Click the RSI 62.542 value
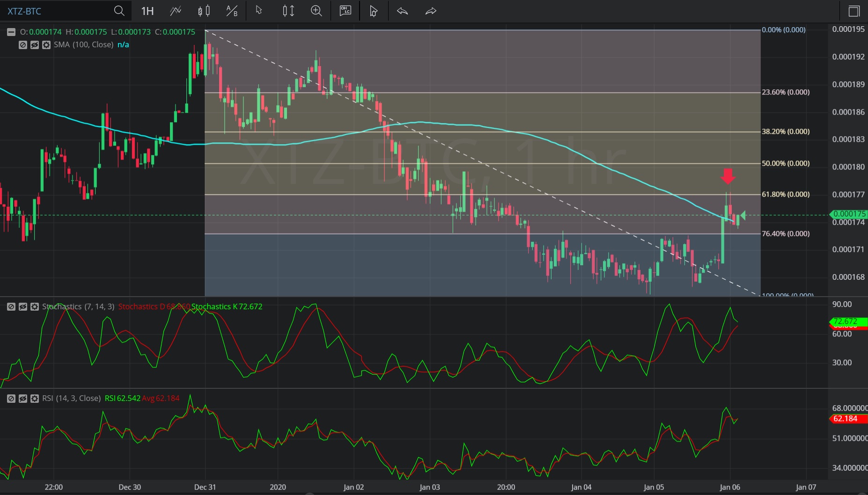 122,398
